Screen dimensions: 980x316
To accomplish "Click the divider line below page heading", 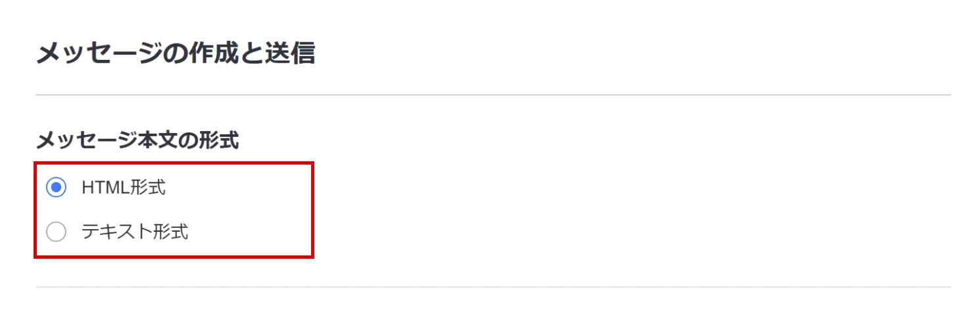I will pos(493,95).
